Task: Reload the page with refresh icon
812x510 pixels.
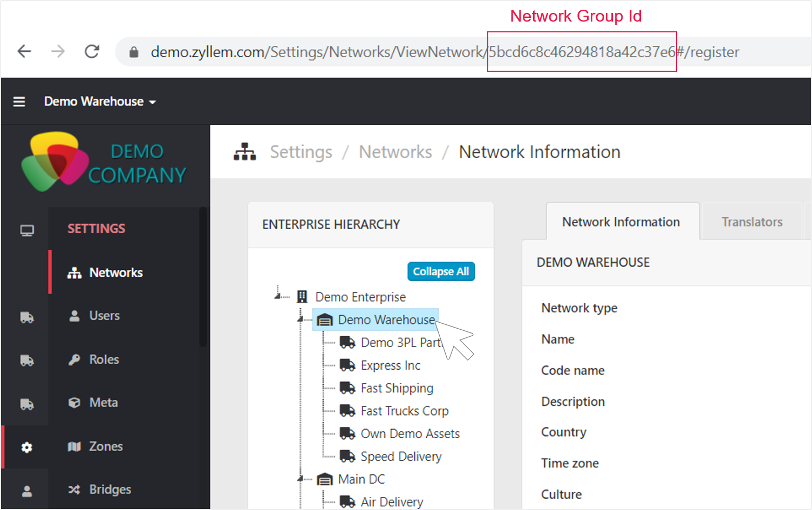Action: click(92, 52)
